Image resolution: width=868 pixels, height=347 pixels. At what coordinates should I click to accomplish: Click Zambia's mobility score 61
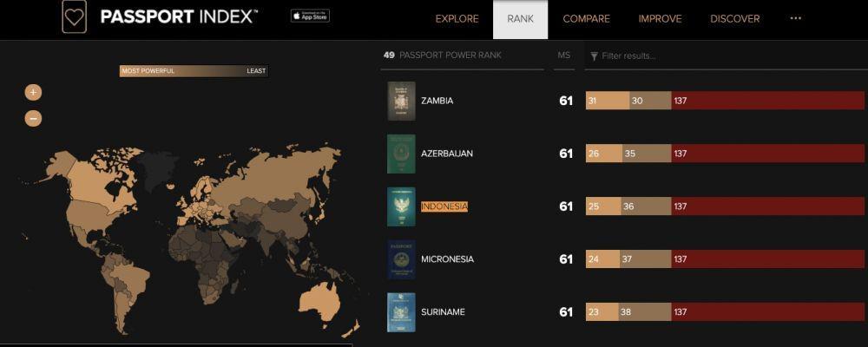566,101
